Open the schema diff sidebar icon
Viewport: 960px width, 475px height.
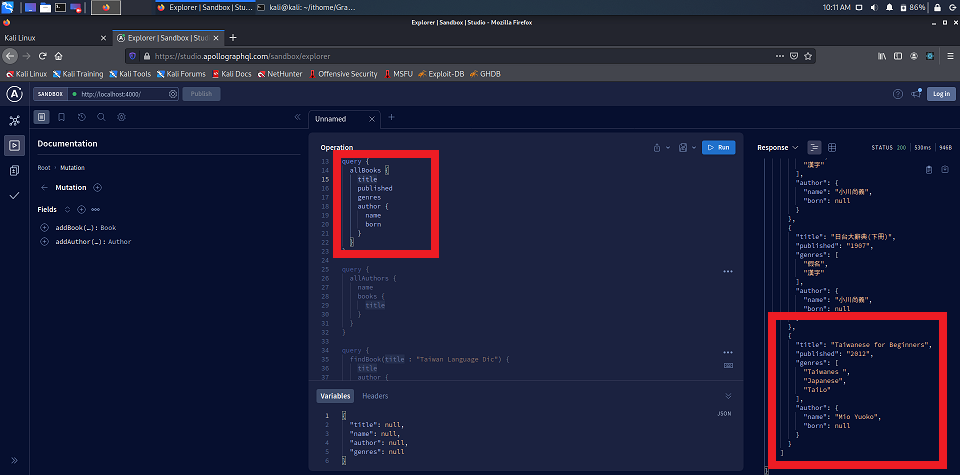15,171
